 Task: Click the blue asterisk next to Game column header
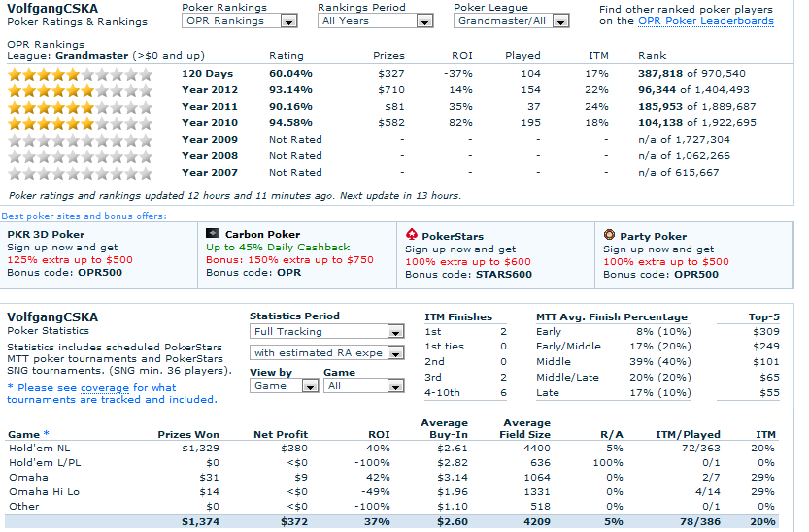(47, 434)
